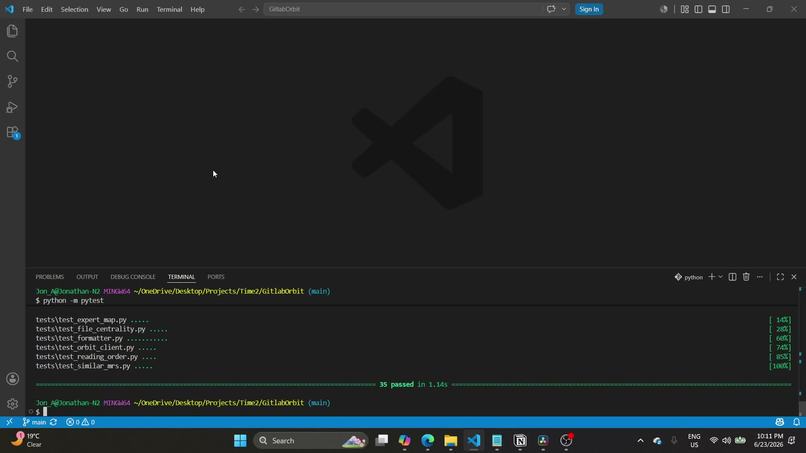Image resolution: width=806 pixels, height=453 pixels.
Task: Close the terminal panel
Action: (794, 277)
